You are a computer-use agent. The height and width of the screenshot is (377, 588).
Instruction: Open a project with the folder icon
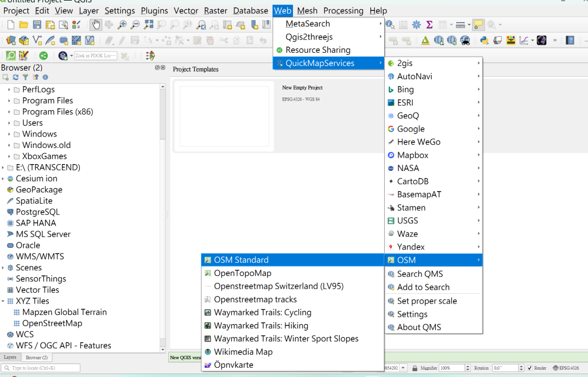click(x=24, y=25)
